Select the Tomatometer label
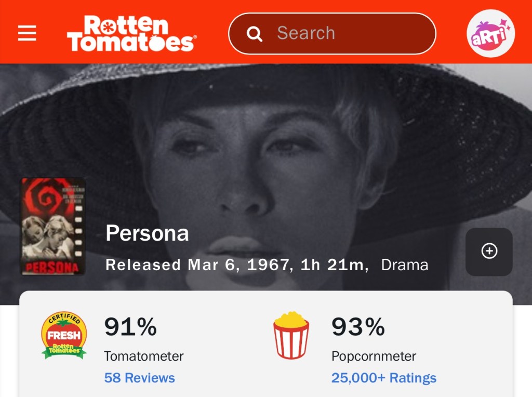532x397 pixels. click(x=143, y=356)
